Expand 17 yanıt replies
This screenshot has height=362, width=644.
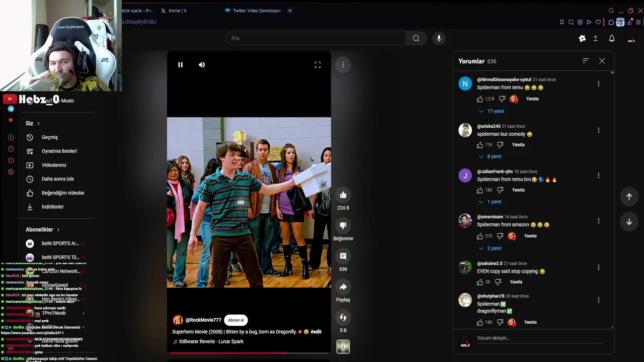[x=492, y=111]
